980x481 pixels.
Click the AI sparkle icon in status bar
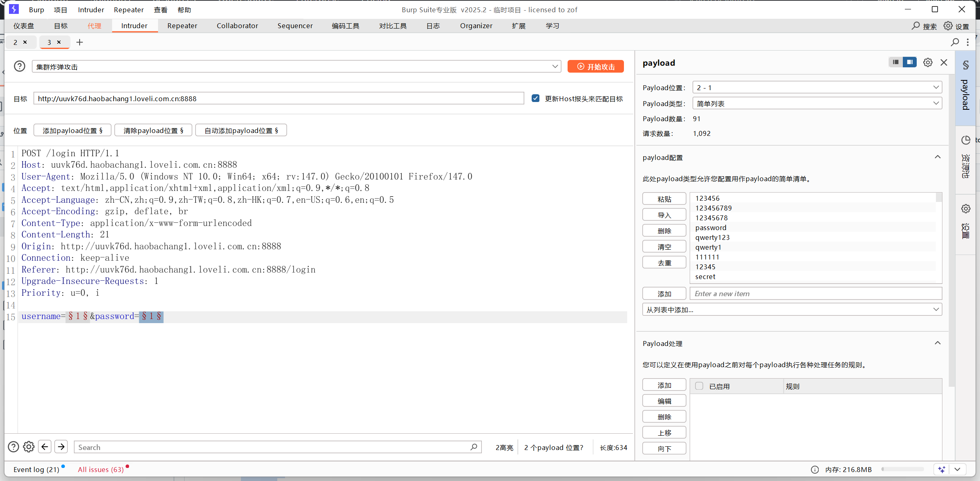(942, 469)
